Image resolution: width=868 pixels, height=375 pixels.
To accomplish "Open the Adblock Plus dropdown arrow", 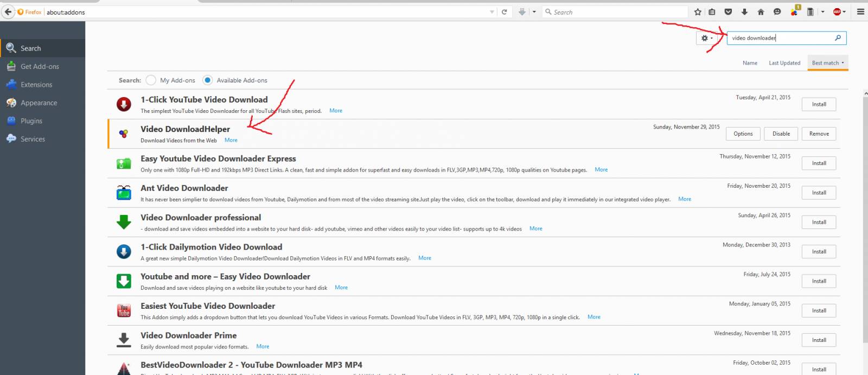I will point(844,12).
